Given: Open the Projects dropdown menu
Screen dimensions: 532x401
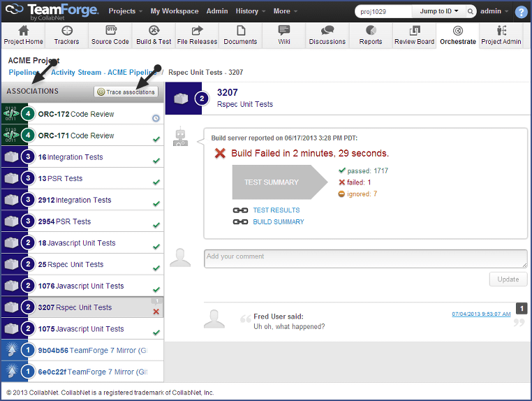Looking at the screenshot, I should click(125, 11).
